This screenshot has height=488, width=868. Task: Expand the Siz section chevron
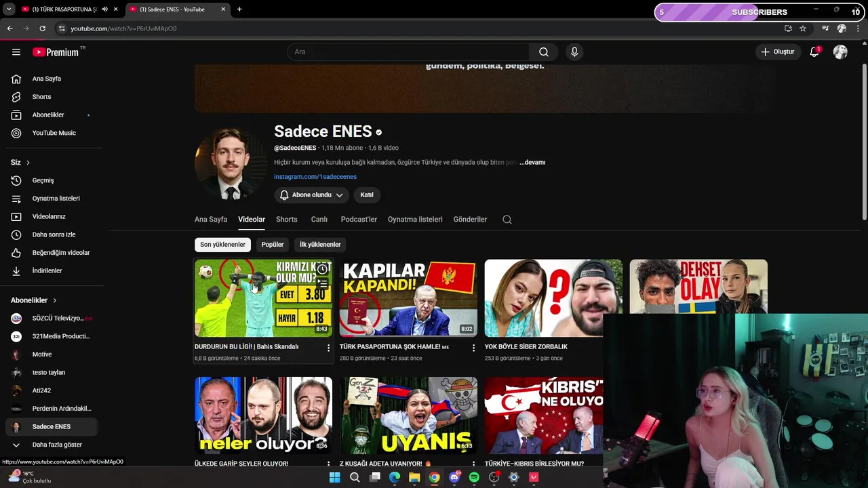point(28,163)
